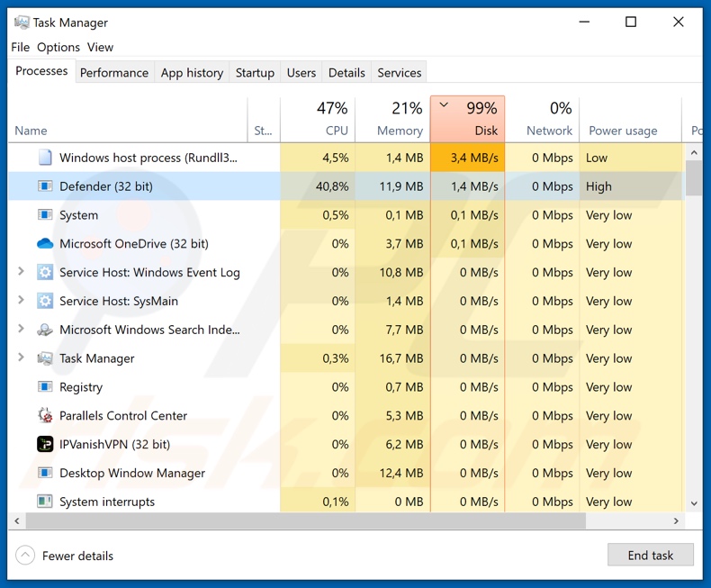This screenshot has width=711, height=588.
Task: Expand the Service Host: Windows Event Log group
Action: (x=21, y=272)
